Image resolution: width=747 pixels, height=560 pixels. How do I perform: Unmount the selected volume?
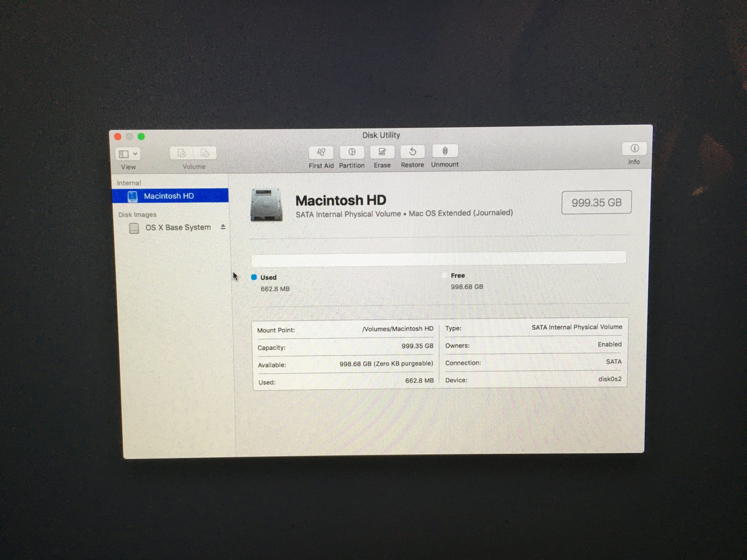(444, 151)
